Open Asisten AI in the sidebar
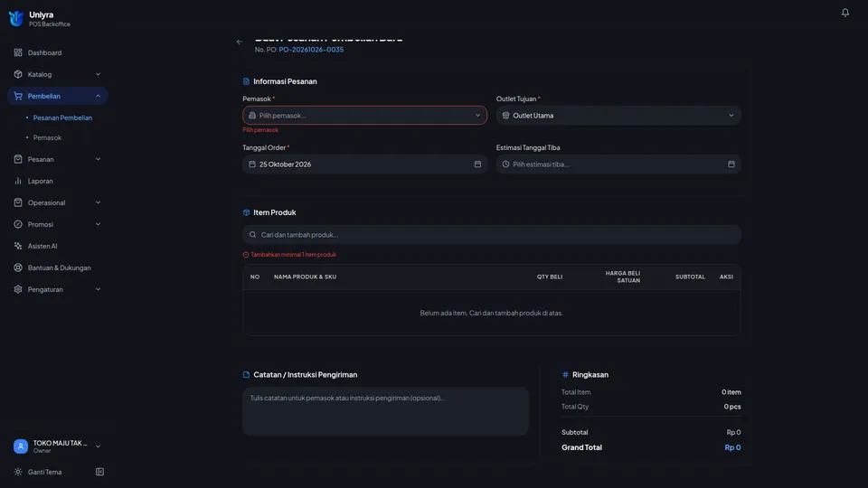This screenshot has height=488, width=868. click(58, 246)
